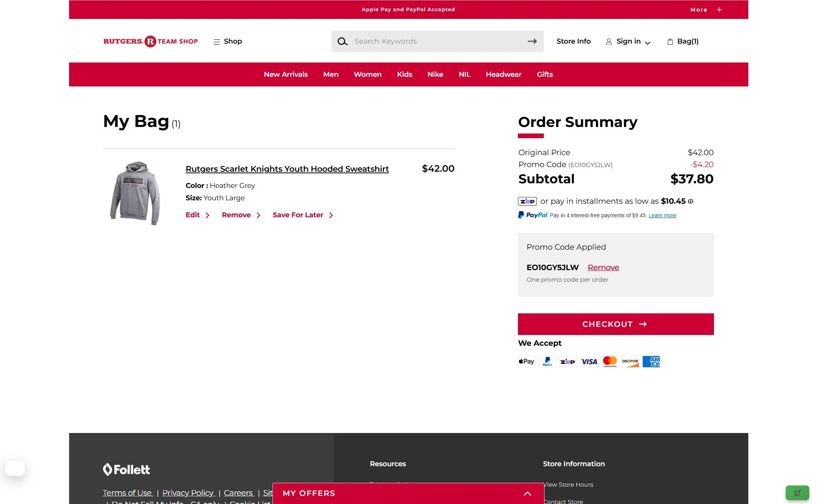Expand the More banner plus icon

[x=719, y=10]
